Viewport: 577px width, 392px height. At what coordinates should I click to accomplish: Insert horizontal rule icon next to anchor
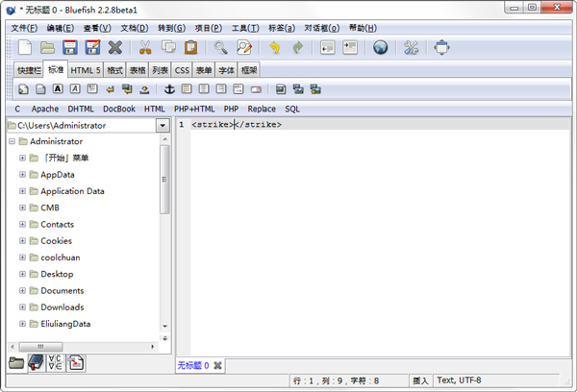coord(187,88)
